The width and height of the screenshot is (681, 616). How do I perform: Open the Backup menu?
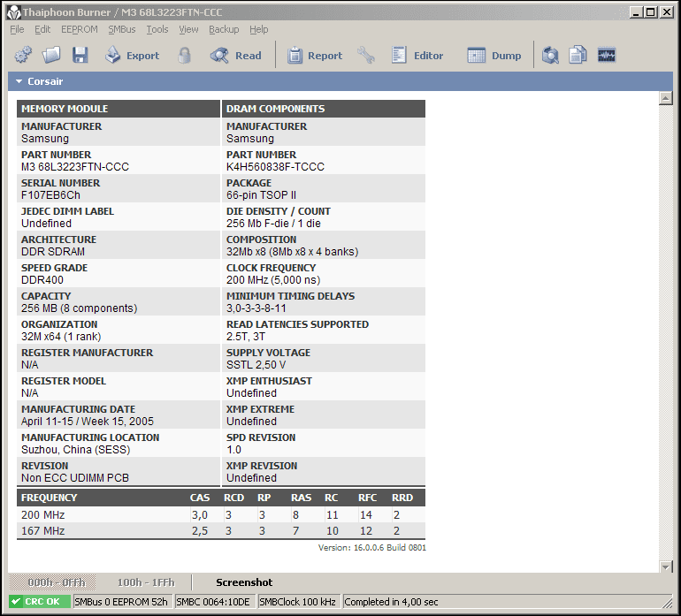coord(224,29)
